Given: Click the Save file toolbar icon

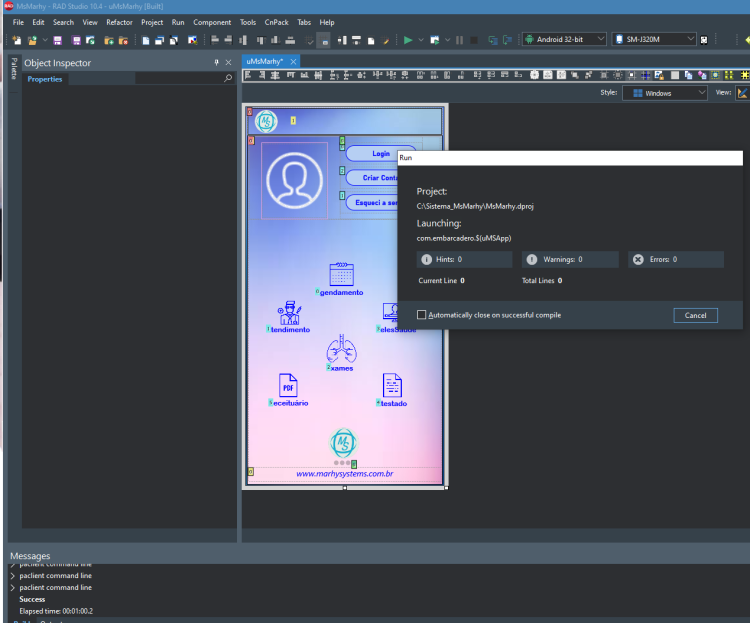Looking at the screenshot, I should pos(57,40).
